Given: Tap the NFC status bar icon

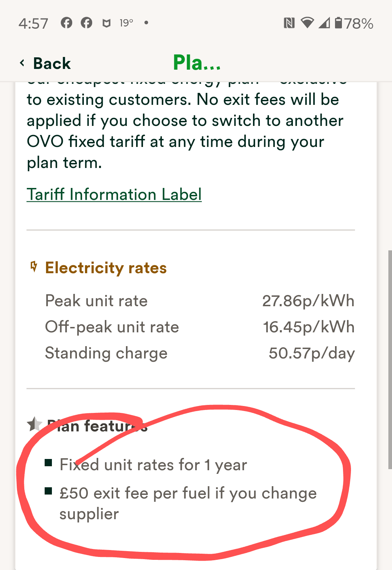Looking at the screenshot, I should [289, 23].
